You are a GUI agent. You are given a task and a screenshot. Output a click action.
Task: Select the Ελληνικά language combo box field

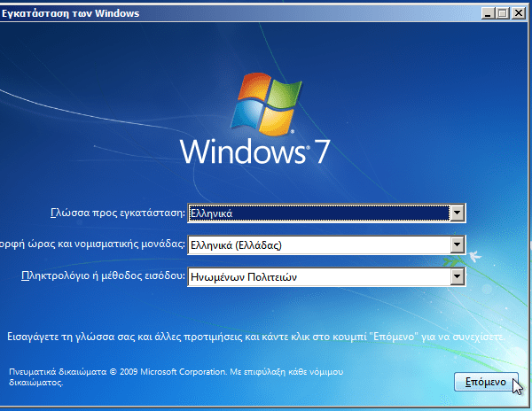click(326, 213)
